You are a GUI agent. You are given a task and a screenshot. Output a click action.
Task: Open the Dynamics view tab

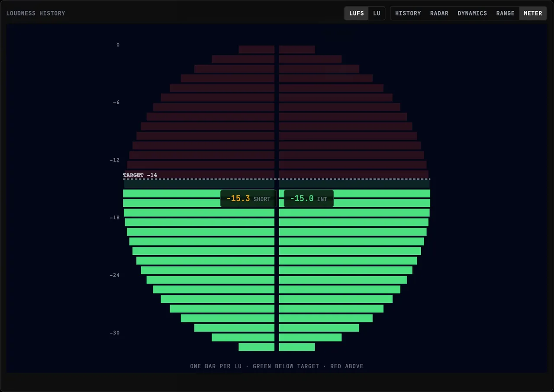472,13
